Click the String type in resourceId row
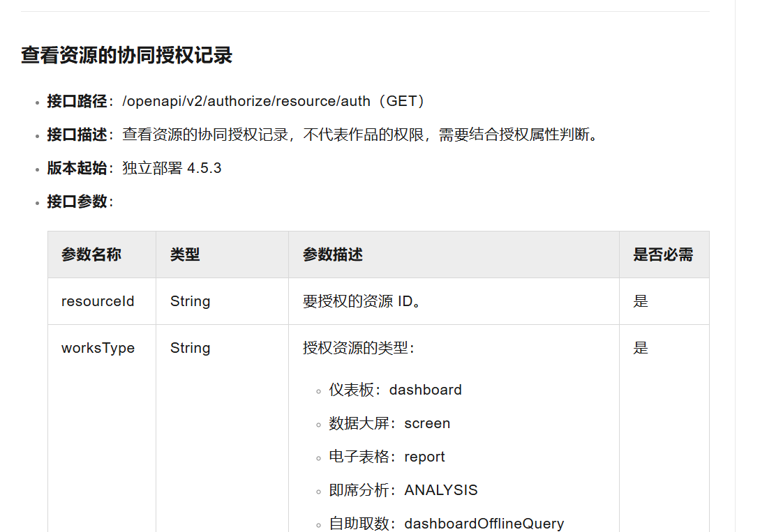This screenshot has height=532, width=760. click(x=190, y=301)
